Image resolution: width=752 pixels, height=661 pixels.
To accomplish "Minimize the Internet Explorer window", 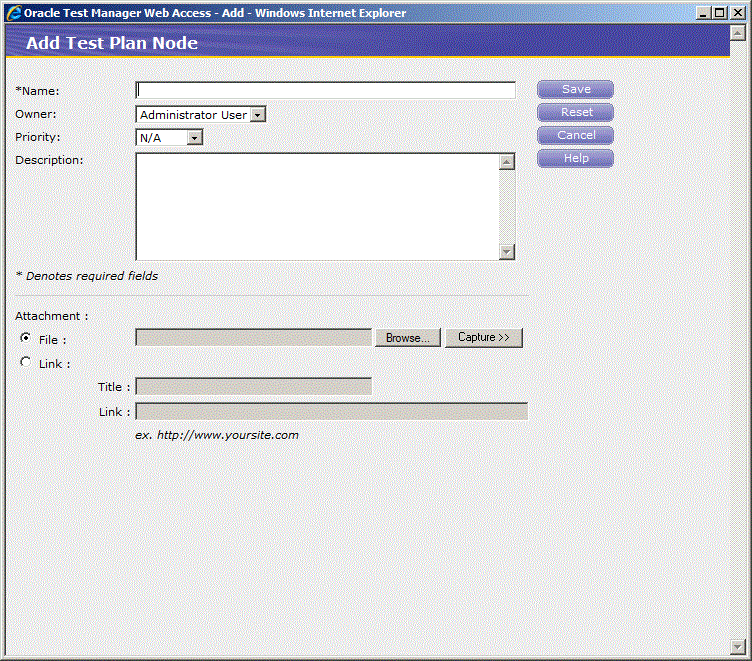I will pyautogui.click(x=703, y=13).
